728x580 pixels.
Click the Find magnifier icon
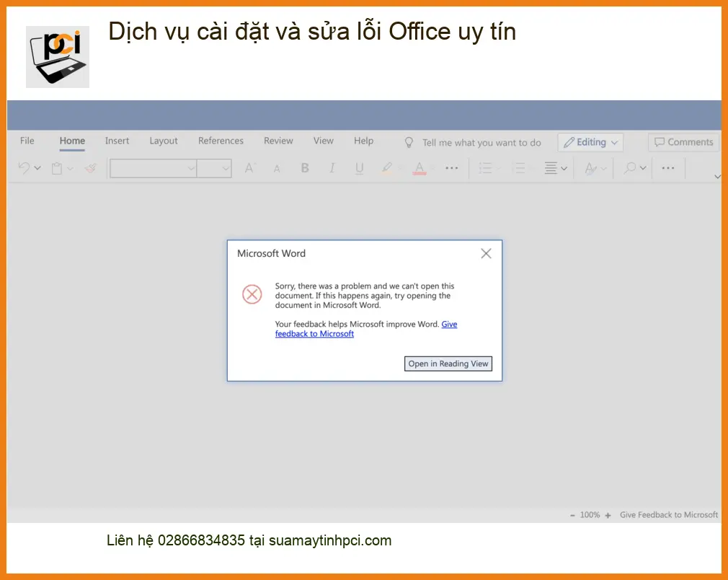pyautogui.click(x=629, y=168)
